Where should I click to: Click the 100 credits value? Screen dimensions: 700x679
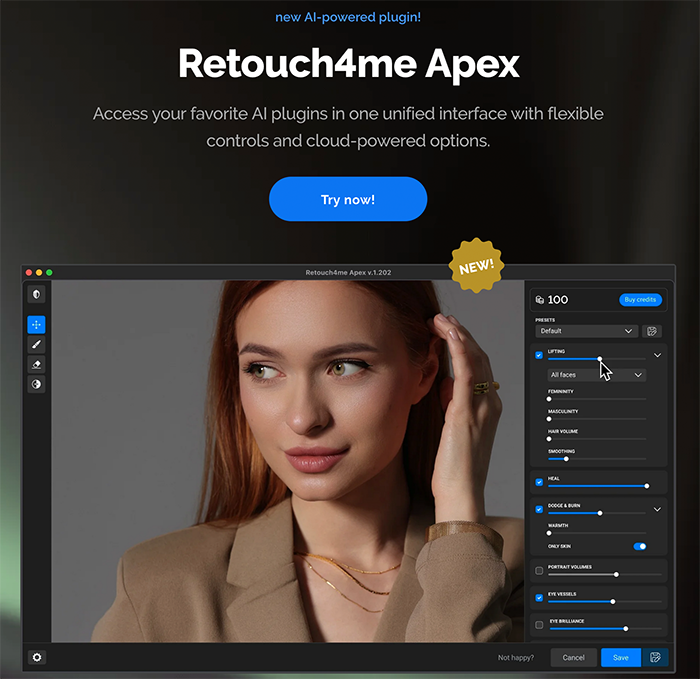pyautogui.click(x=558, y=300)
